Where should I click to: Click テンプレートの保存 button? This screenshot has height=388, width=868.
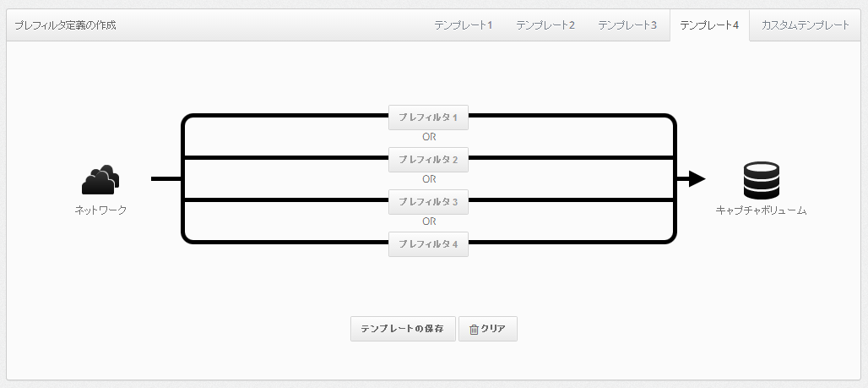[x=403, y=329]
